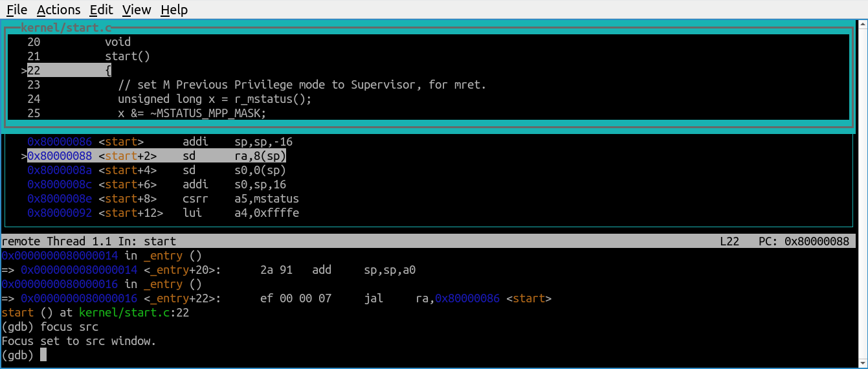Click source line 24 with r_mstatus call

[x=214, y=99]
